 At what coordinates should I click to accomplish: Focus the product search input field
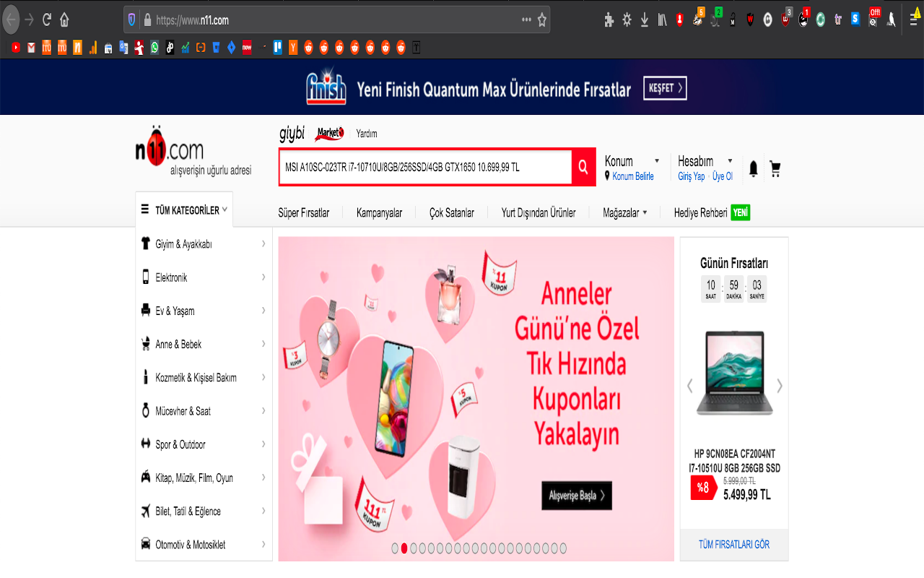coord(425,167)
